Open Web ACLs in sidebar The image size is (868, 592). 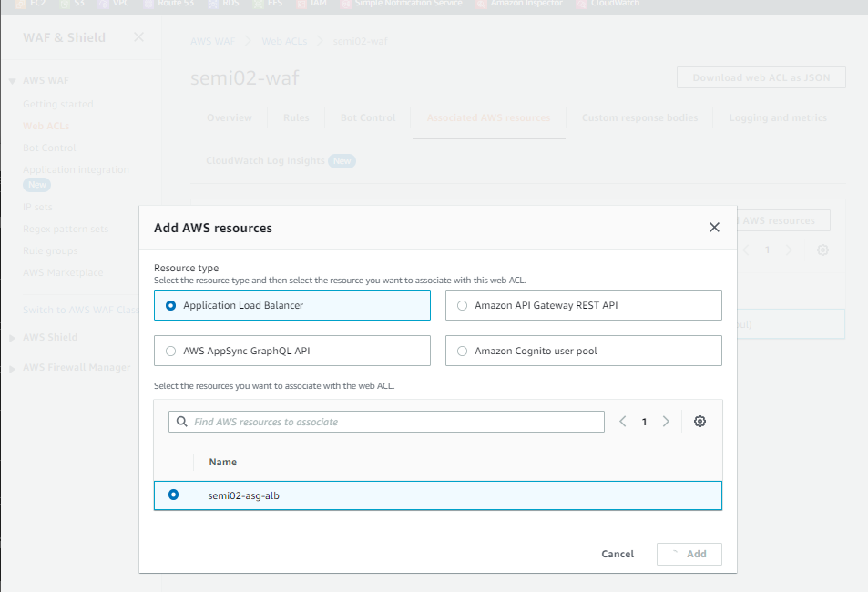(x=46, y=126)
